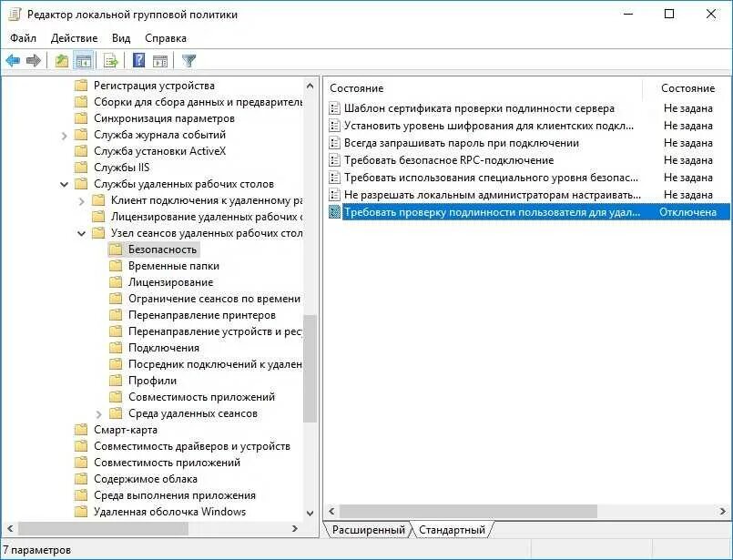Click folder icon beside Смарт-карта
The image size is (733, 560).
81,430
